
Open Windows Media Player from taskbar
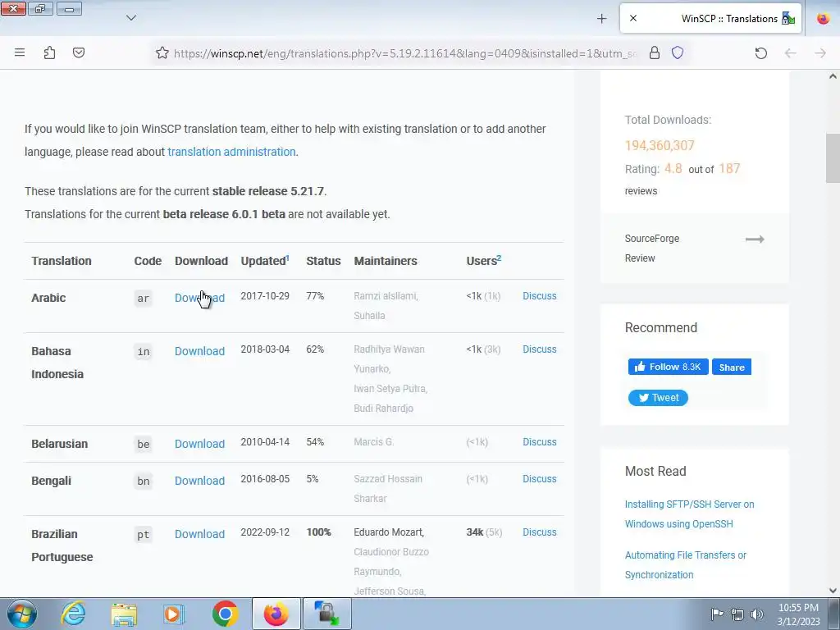[174, 614]
